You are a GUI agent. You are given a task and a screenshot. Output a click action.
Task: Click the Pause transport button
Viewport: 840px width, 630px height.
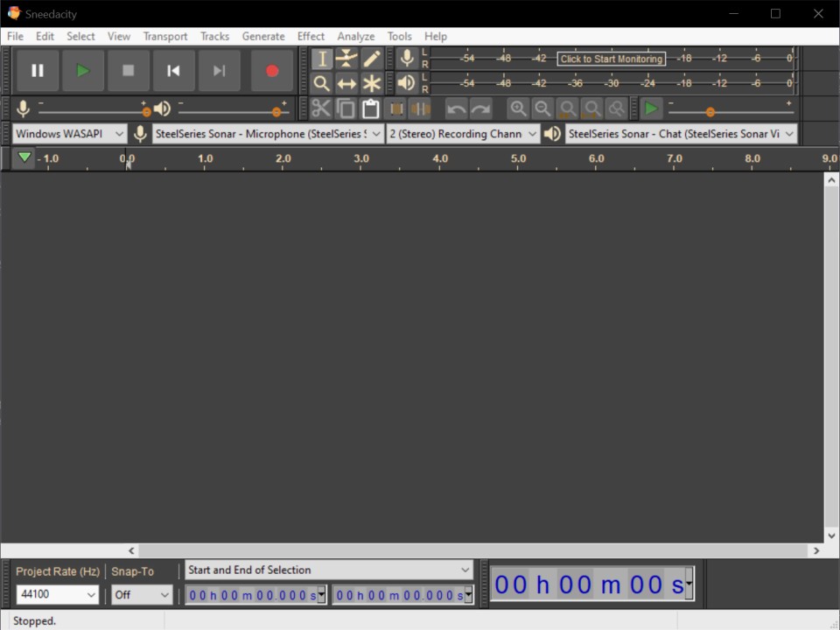pyautogui.click(x=38, y=70)
